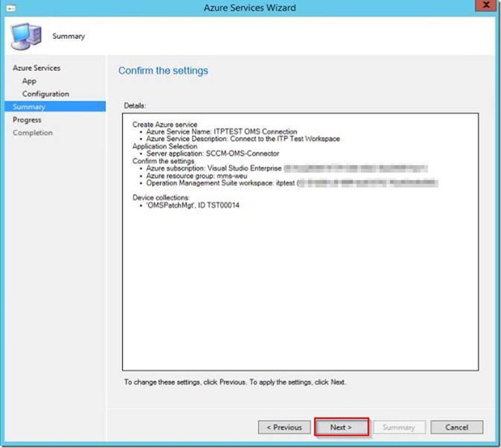Go back with the Previous button

(x=284, y=427)
